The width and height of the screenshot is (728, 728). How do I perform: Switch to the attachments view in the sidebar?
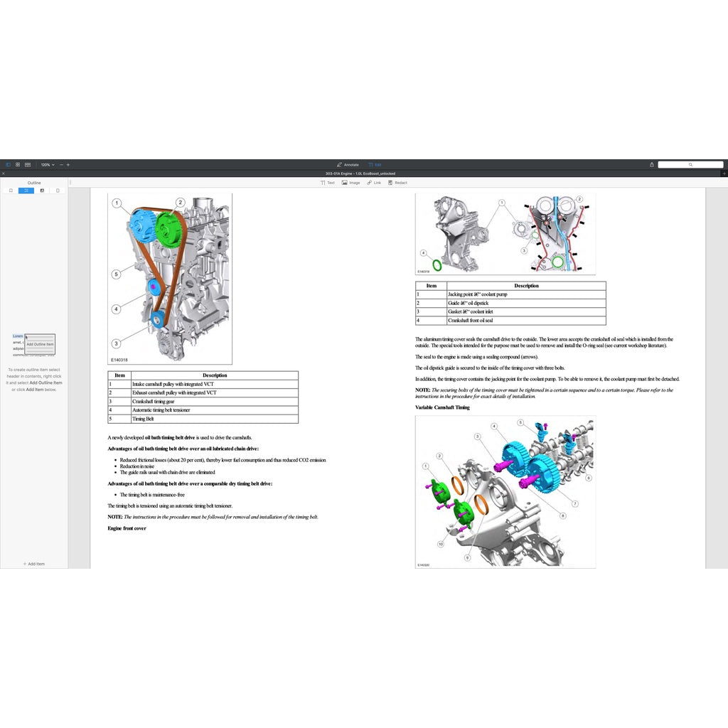tap(58, 191)
